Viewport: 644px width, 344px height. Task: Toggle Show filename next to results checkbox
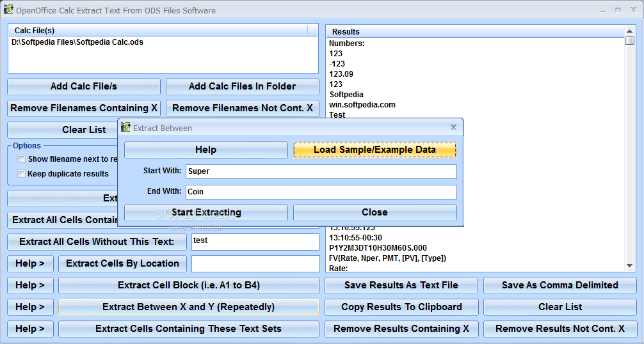point(21,159)
